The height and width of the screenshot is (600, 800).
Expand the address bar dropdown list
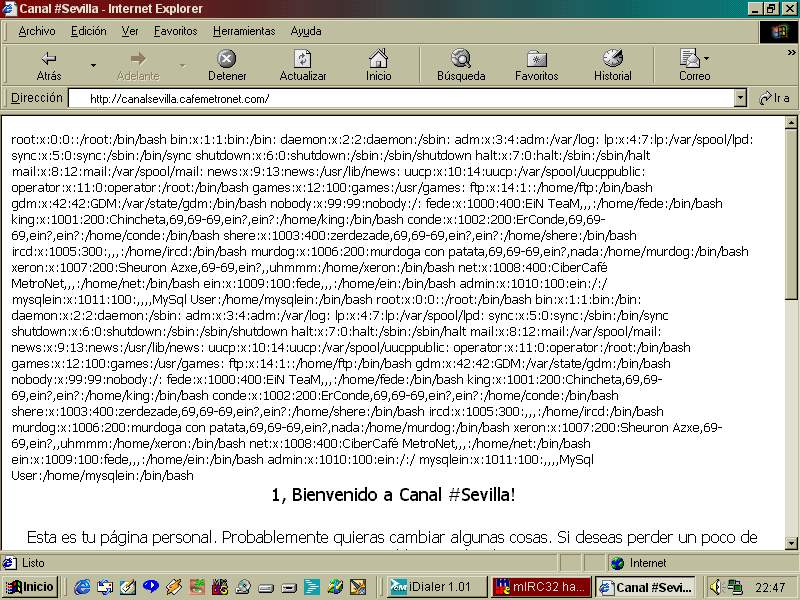point(740,98)
